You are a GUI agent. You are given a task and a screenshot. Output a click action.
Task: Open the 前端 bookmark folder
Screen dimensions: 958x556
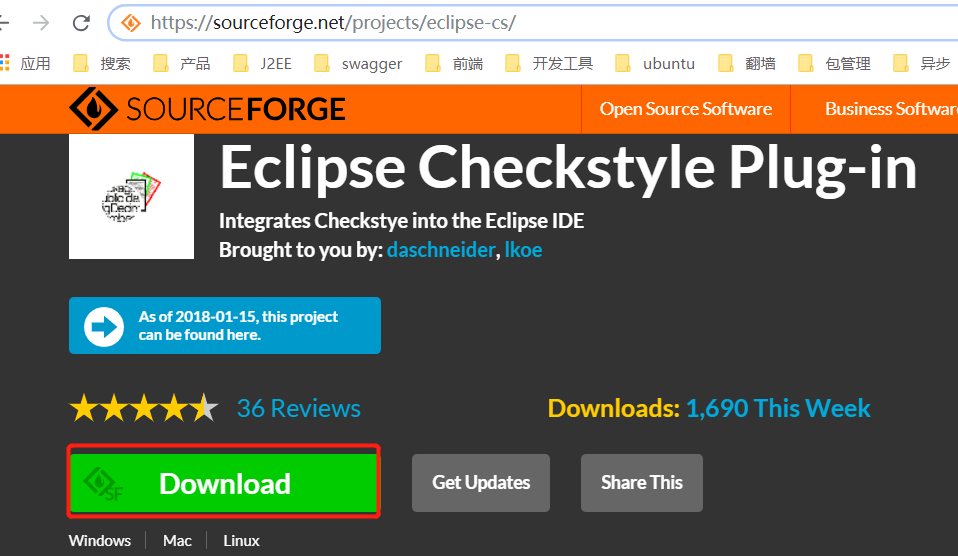coord(454,63)
